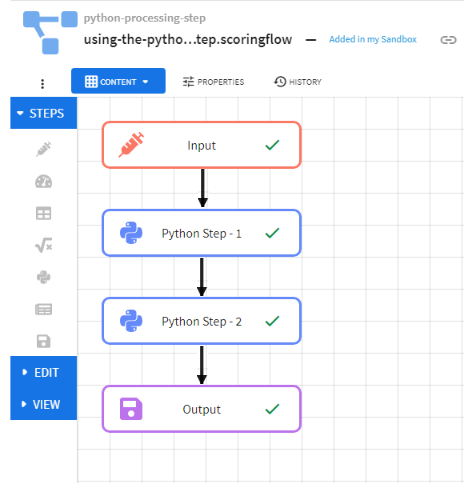464x483 pixels.
Task: Collapse the STEPS section
Action: (x=44, y=113)
